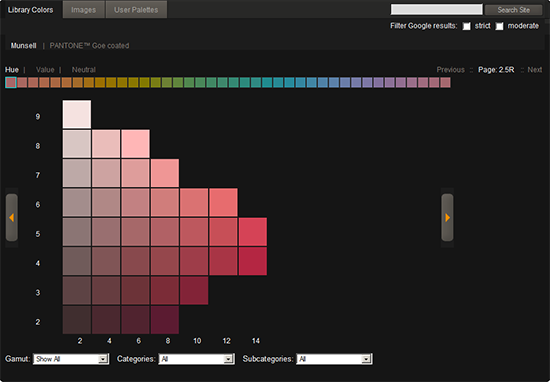
Task: Select PANTONE Goe coated library
Action: click(x=89, y=46)
